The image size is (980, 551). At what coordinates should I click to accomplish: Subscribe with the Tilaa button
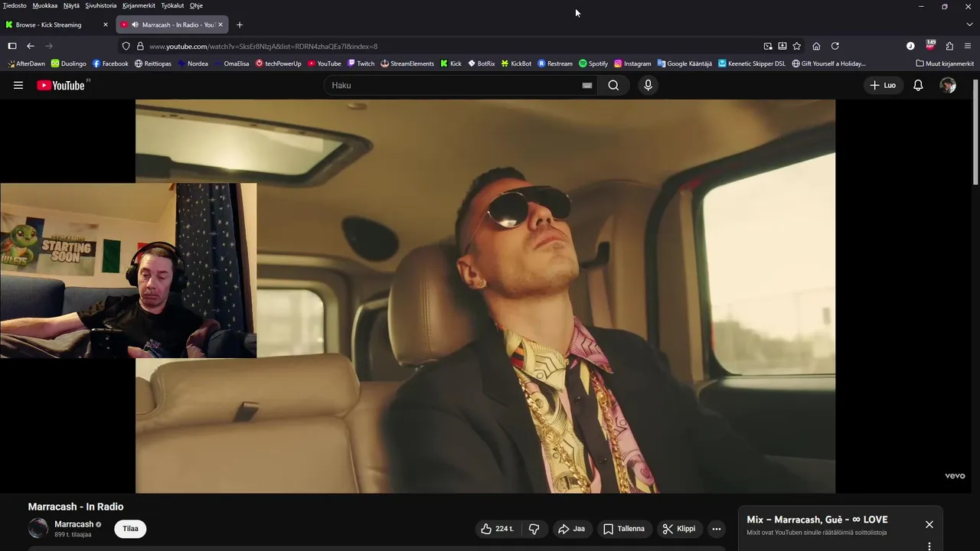(x=130, y=529)
